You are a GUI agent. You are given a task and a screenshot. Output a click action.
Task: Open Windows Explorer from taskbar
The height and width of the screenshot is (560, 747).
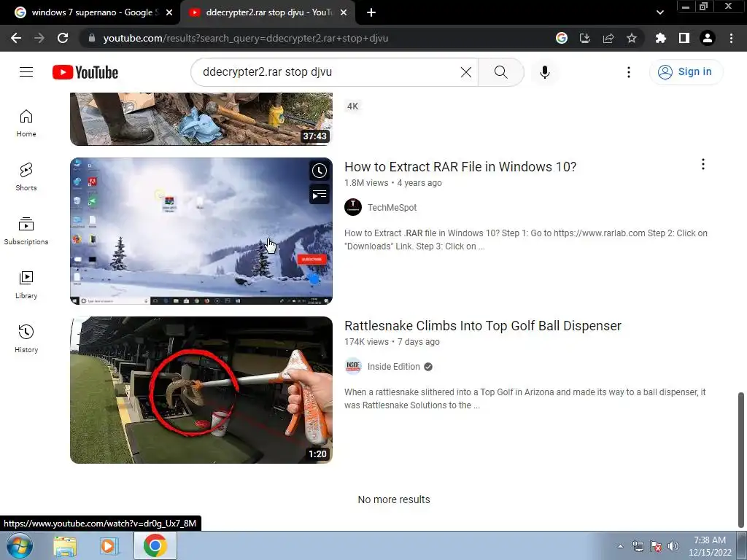65,546
